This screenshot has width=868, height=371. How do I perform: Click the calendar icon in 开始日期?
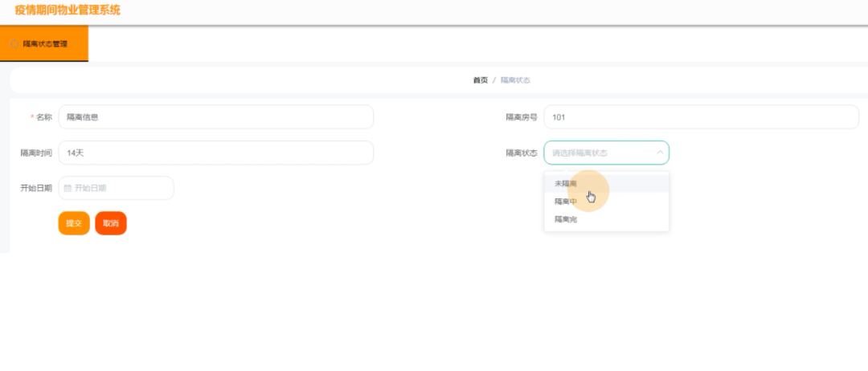68,188
